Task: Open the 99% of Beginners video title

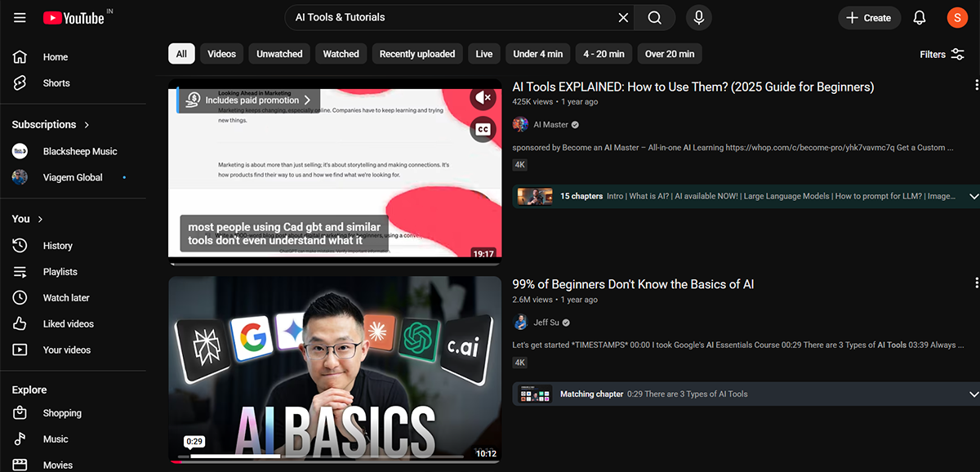Action: (633, 285)
